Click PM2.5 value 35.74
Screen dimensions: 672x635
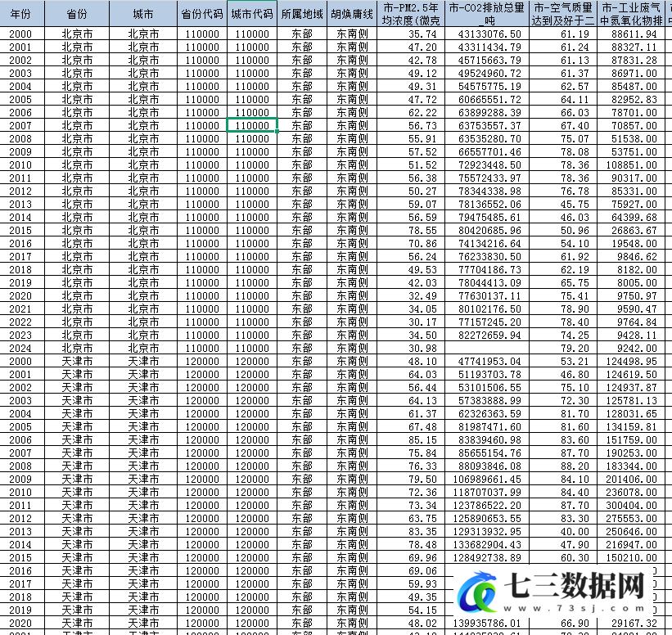coord(411,34)
